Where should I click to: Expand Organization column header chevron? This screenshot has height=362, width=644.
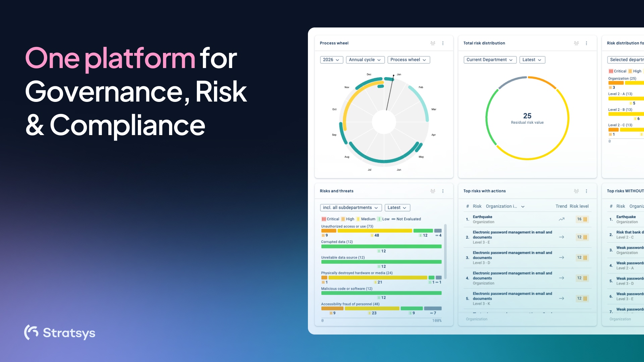point(523,206)
